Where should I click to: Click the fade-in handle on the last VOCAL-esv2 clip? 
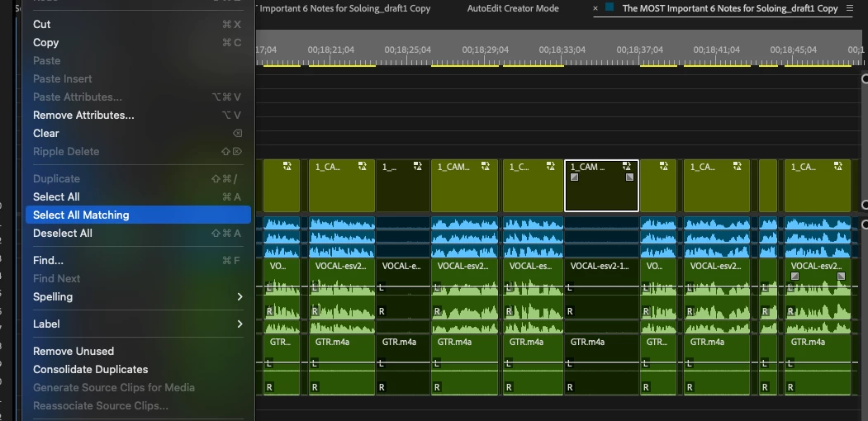[x=795, y=276]
